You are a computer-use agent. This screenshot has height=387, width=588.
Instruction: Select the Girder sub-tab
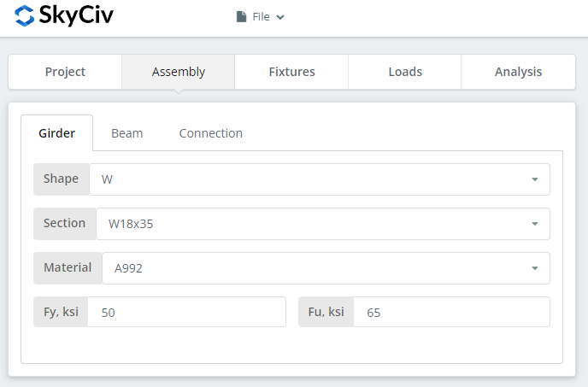pyautogui.click(x=57, y=133)
